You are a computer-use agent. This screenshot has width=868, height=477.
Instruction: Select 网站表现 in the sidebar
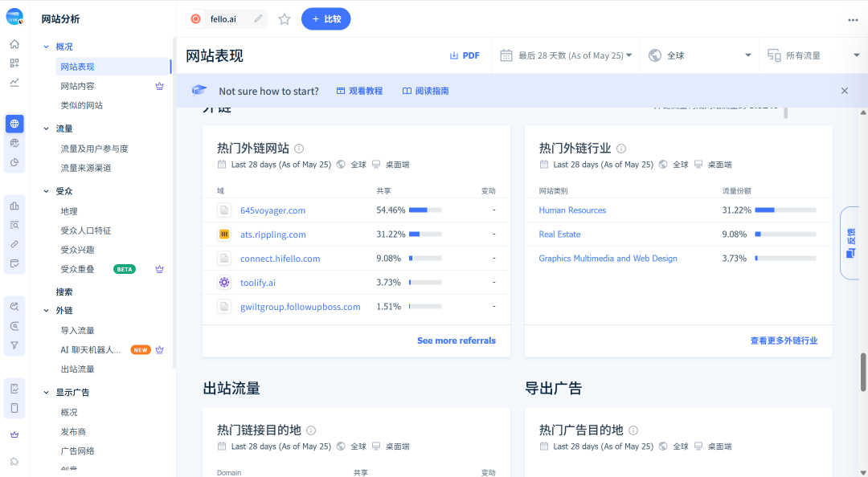tap(113, 67)
